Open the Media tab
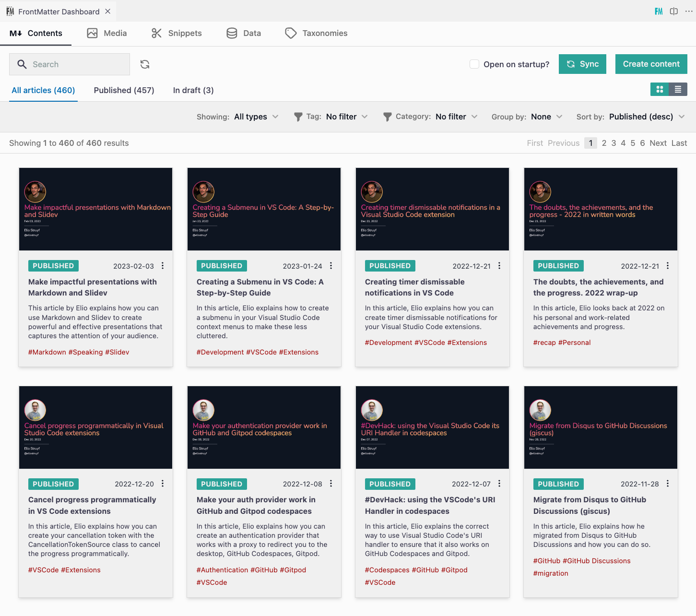This screenshot has height=616, width=696. [106, 33]
